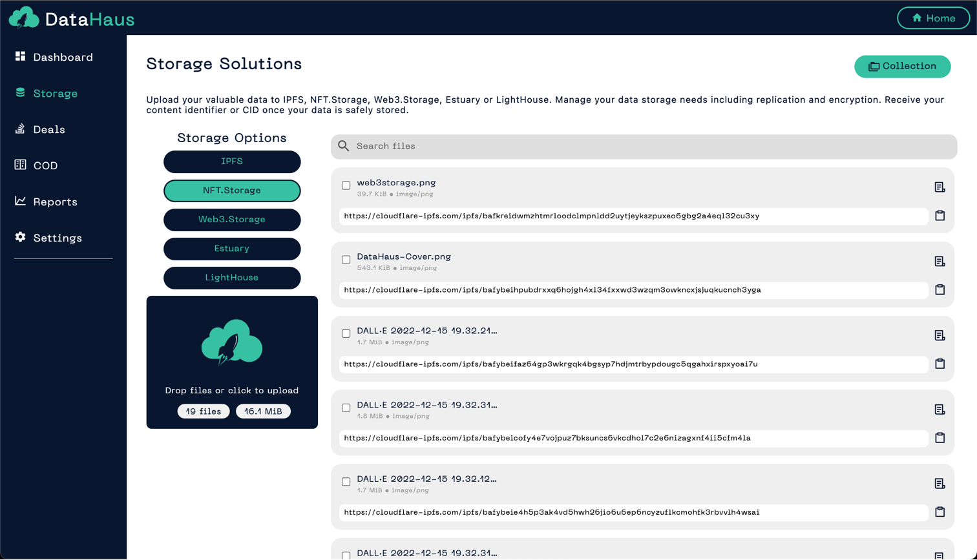Select LightHouse from Storage Options
The height and width of the screenshot is (560, 977).
pyautogui.click(x=232, y=278)
